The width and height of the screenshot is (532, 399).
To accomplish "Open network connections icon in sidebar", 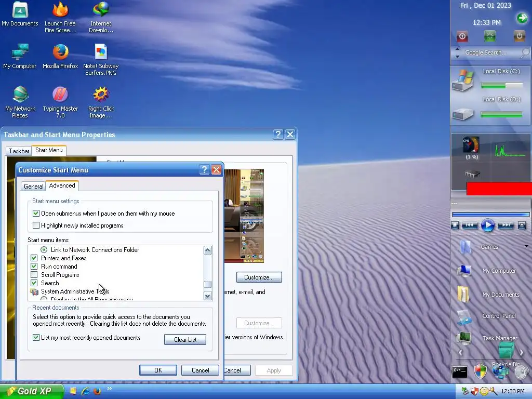I will [x=500, y=371].
